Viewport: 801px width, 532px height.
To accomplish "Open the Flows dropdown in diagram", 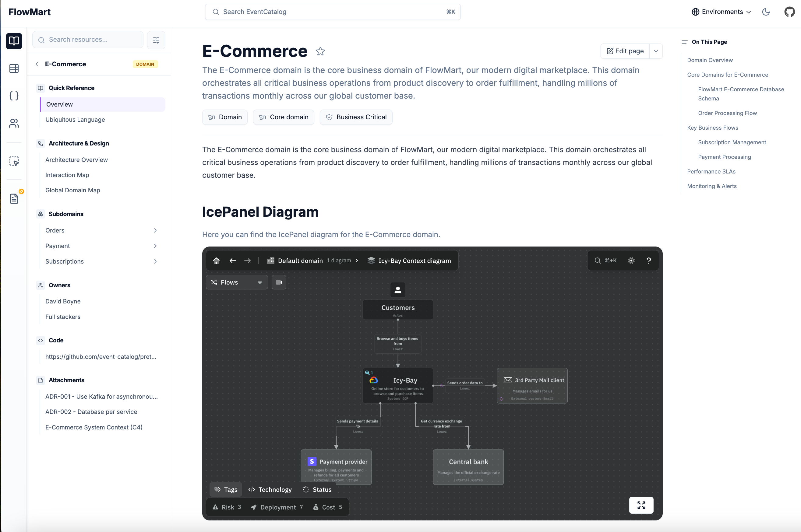I will (x=236, y=282).
